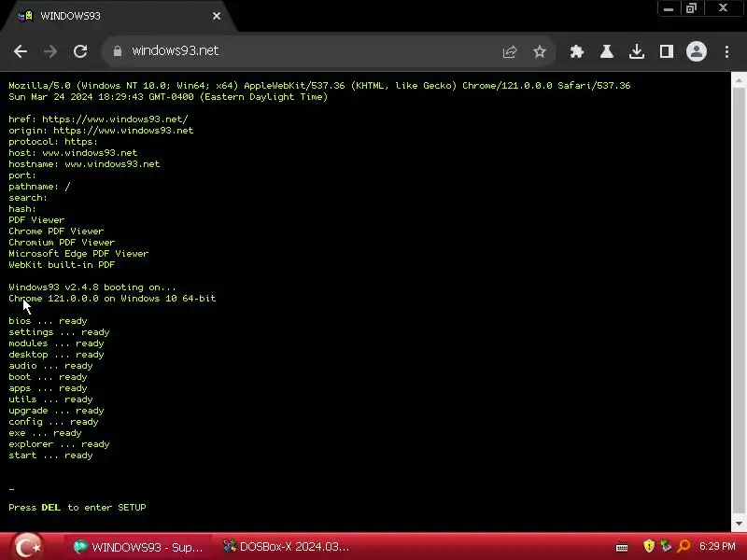
Task: Click the 'upgrade ... ready' line
Action: click(x=56, y=411)
